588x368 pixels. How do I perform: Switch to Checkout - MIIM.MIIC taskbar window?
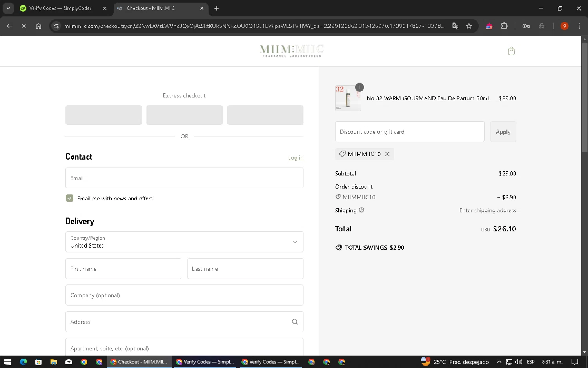tap(139, 362)
